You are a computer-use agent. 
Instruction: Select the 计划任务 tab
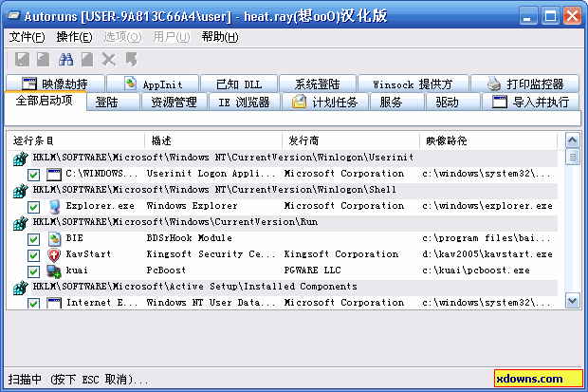coord(324,102)
